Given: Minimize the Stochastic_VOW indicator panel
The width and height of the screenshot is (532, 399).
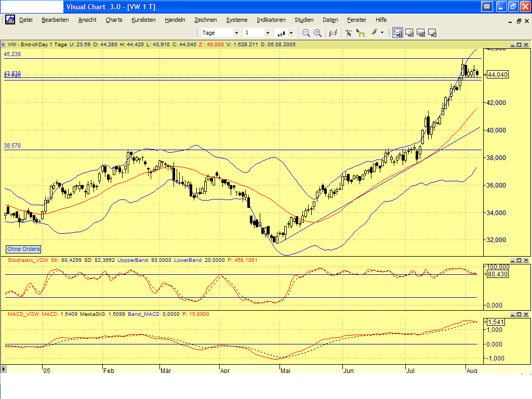Looking at the screenshot, I should point(512,260).
